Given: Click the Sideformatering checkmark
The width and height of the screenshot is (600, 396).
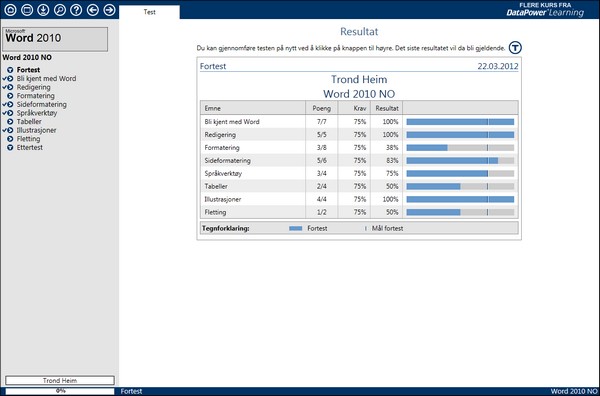Looking at the screenshot, I should click(4, 104).
